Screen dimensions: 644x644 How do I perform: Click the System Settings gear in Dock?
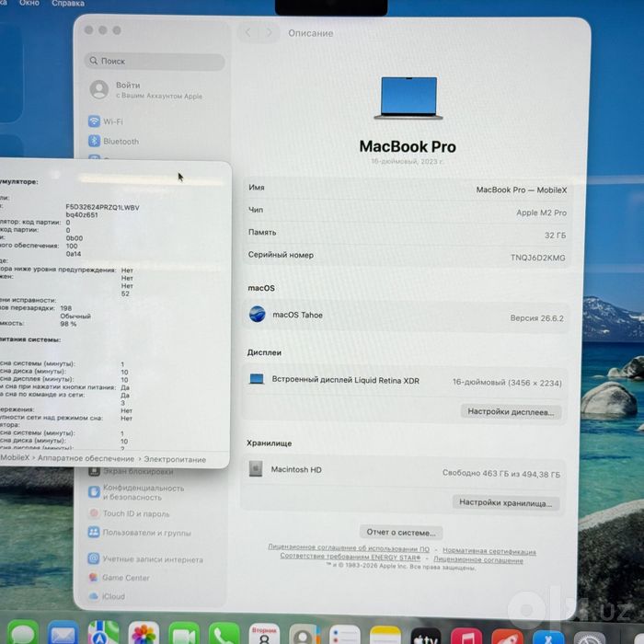pos(590,638)
